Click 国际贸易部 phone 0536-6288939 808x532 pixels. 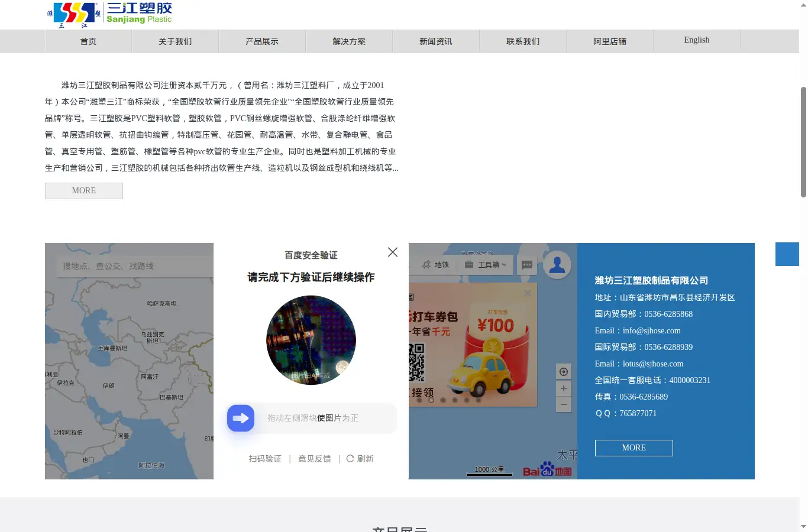pyautogui.click(x=644, y=348)
